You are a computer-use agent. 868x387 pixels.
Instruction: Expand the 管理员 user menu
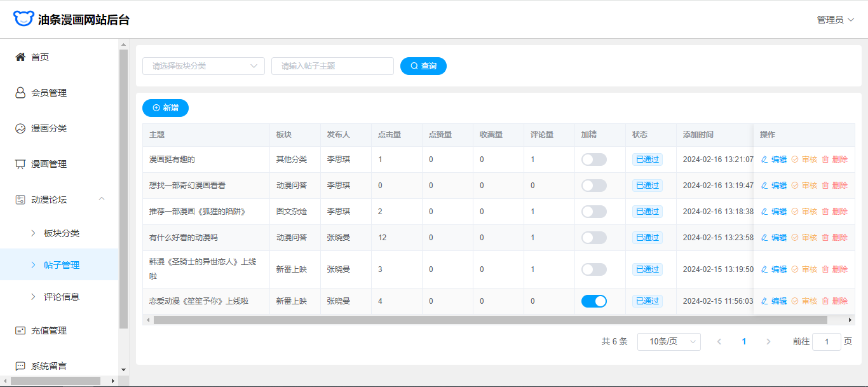click(835, 20)
